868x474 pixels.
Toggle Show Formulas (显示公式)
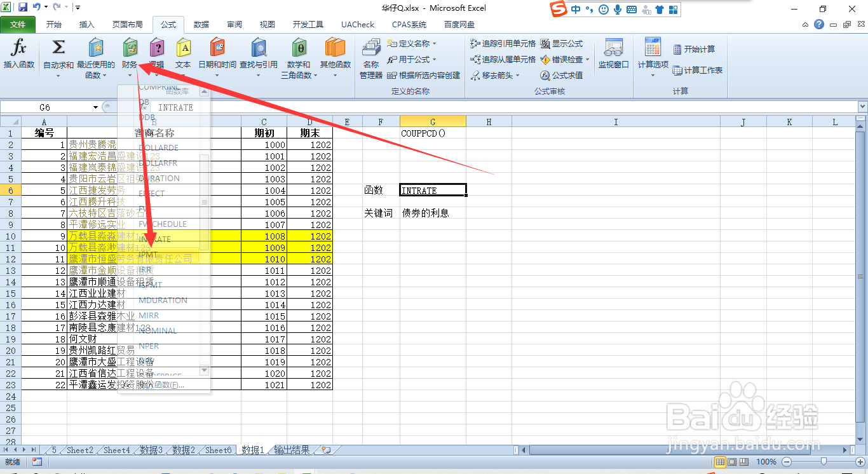click(562, 44)
